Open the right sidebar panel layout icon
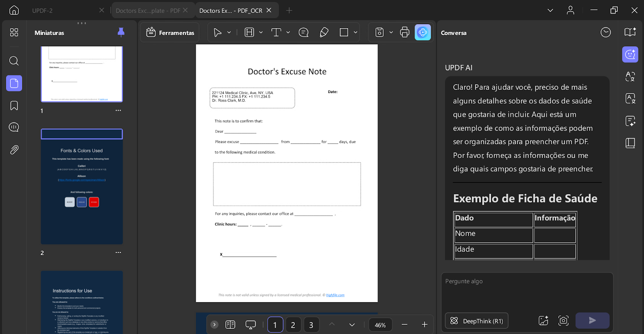The height and width of the screenshot is (334, 644). tap(630, 143)
